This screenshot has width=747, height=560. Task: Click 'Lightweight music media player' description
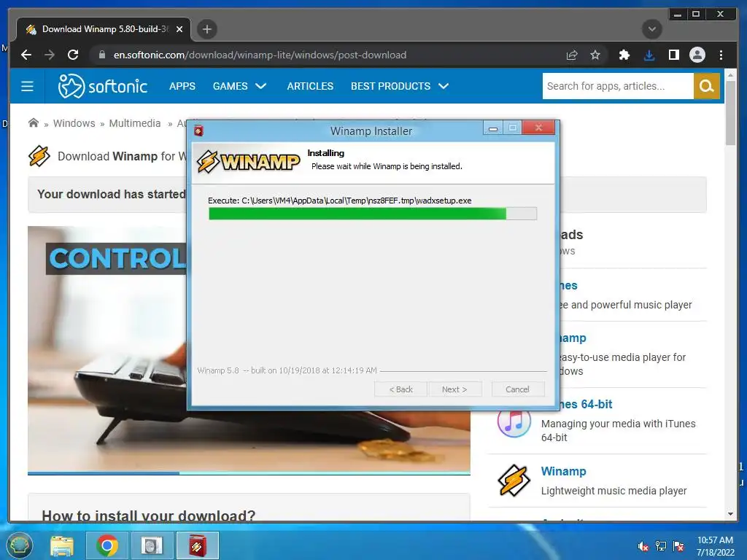click(614, 491)
